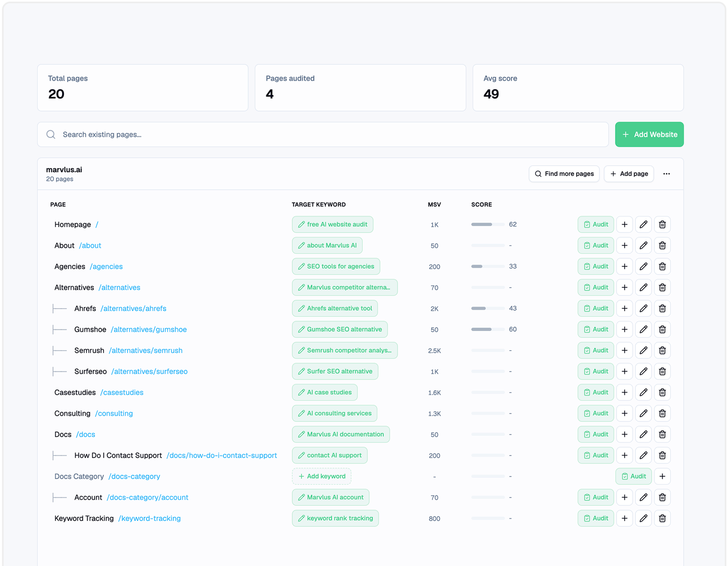The image size is (728, 566).
Task: Audit the Account docs-category page
Action: (x=596, y=497)
